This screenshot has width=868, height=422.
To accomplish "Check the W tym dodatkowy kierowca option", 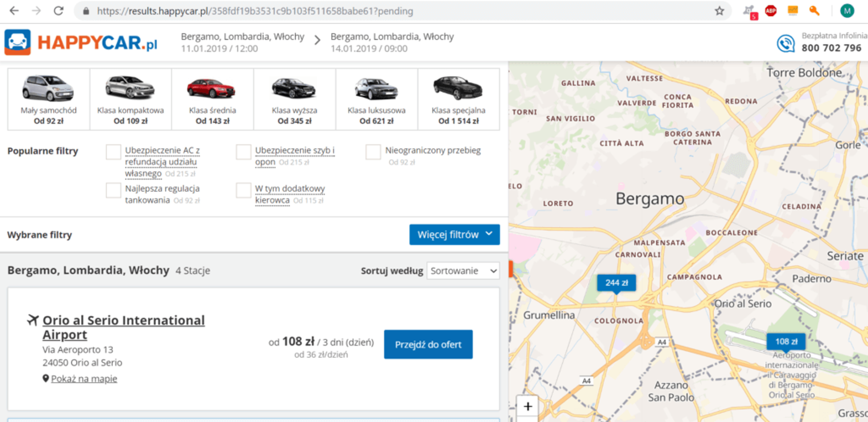I will 243,190.
